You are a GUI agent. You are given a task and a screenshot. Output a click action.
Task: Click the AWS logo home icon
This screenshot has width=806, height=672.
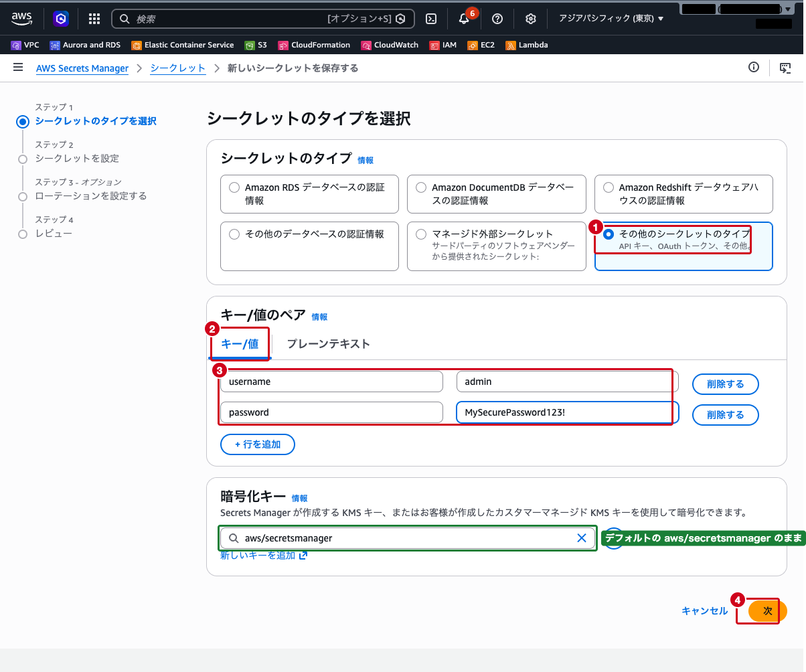(22, 18)
